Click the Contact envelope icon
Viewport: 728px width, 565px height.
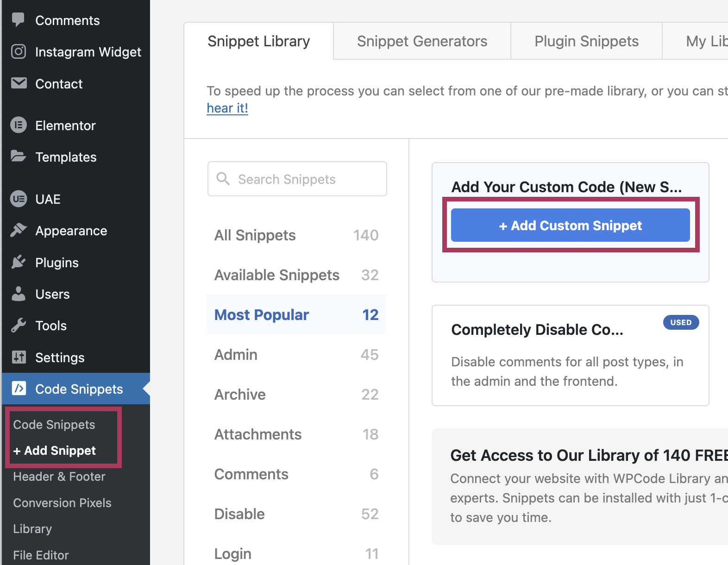[19, 83]
